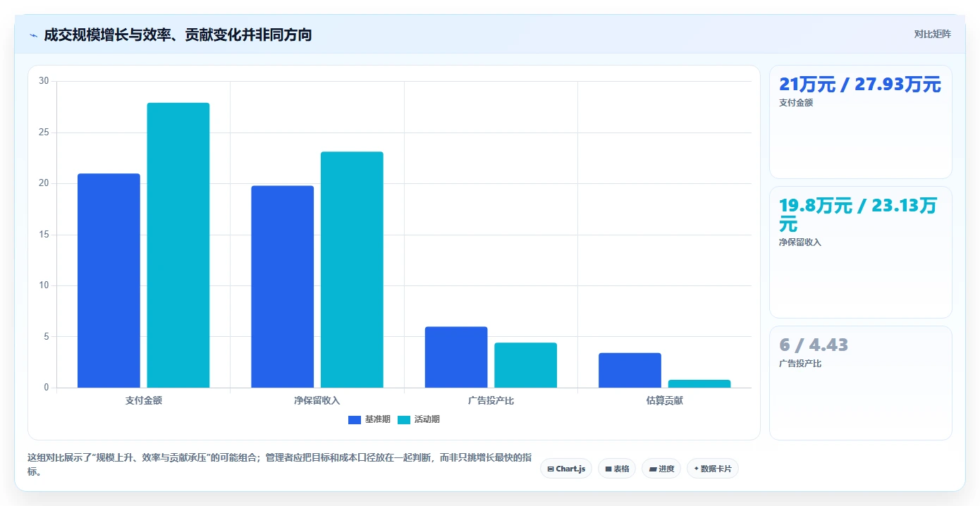This screenshot has width=980, height=506.
Task: Click the y-axis value 25
Action: coord(44,132)
